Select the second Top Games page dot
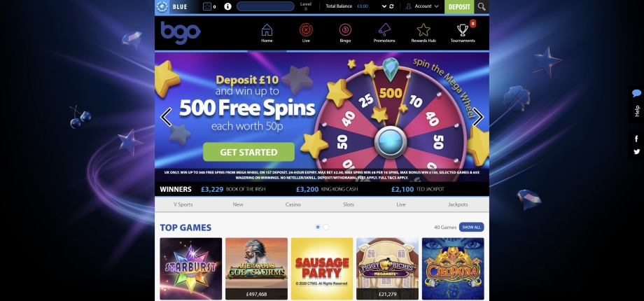Viewport: 644px width, 301px height. (x=325, y=227)
